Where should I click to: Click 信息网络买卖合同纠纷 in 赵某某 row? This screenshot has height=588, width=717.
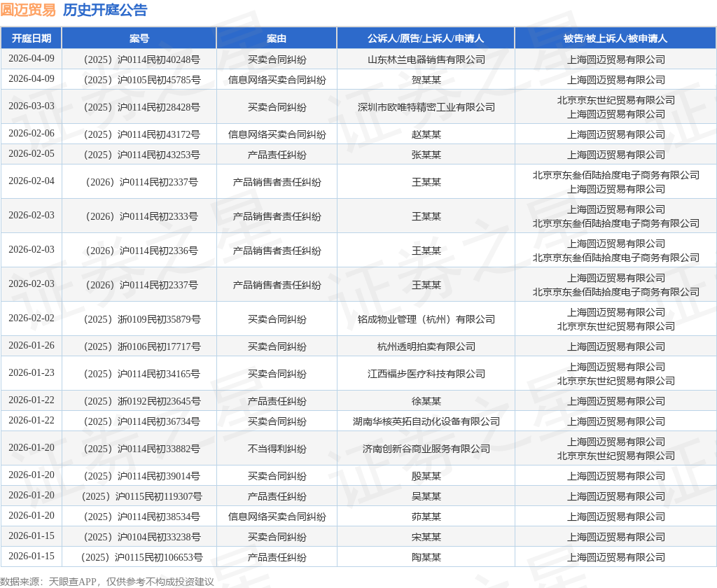277,134
